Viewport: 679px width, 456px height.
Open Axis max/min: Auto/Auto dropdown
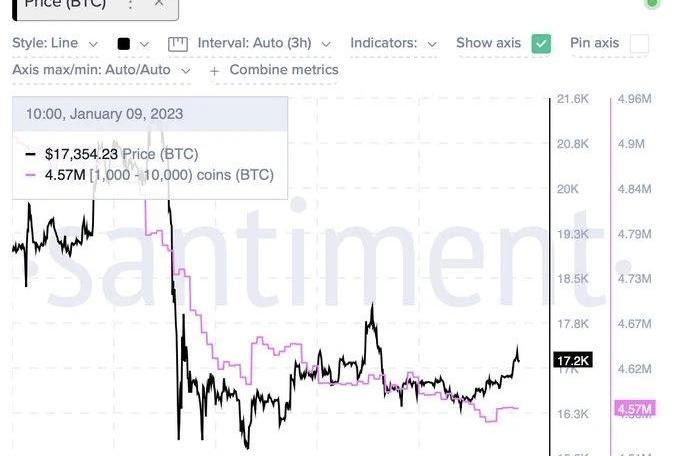[101, 71]
